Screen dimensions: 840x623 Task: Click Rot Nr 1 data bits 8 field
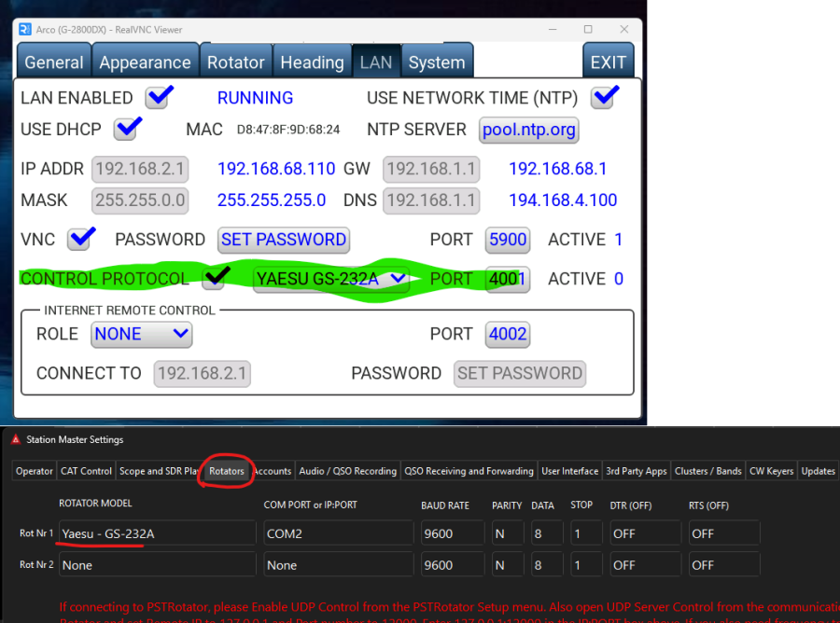547,533
